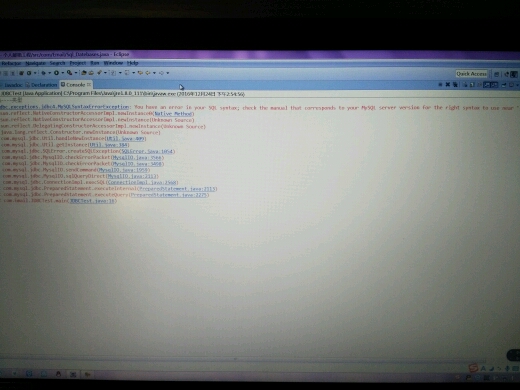Expand the Display Selected Console dropdown

[517, 85]
